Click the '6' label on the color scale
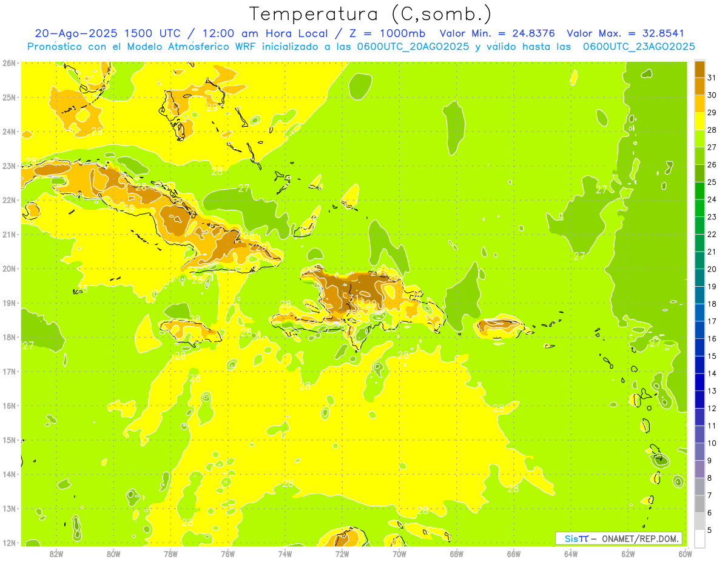The height and width of the screenshot is (562, 728). (710, 513)
